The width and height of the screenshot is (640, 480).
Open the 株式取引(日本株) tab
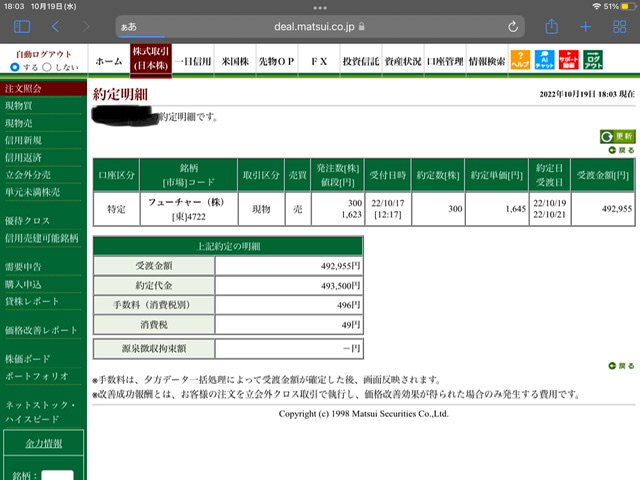click(151, 59)
